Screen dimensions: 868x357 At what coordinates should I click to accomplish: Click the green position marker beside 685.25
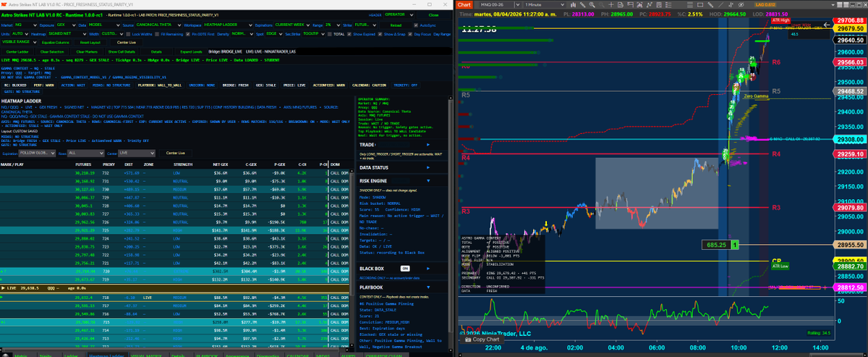(x=736, y=245)
